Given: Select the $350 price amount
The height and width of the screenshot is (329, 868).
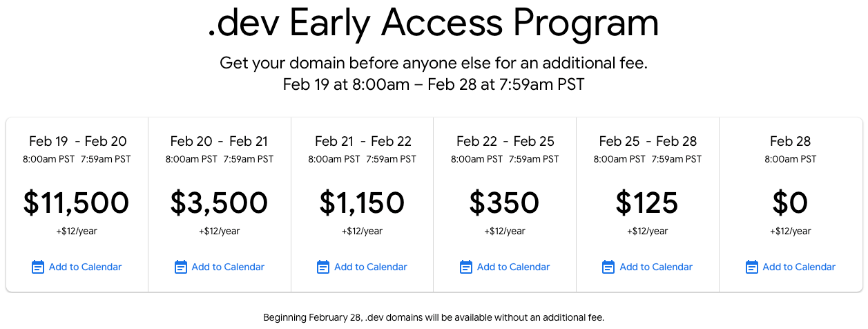Looking at the screenshot, I should (x=505, y=203).
